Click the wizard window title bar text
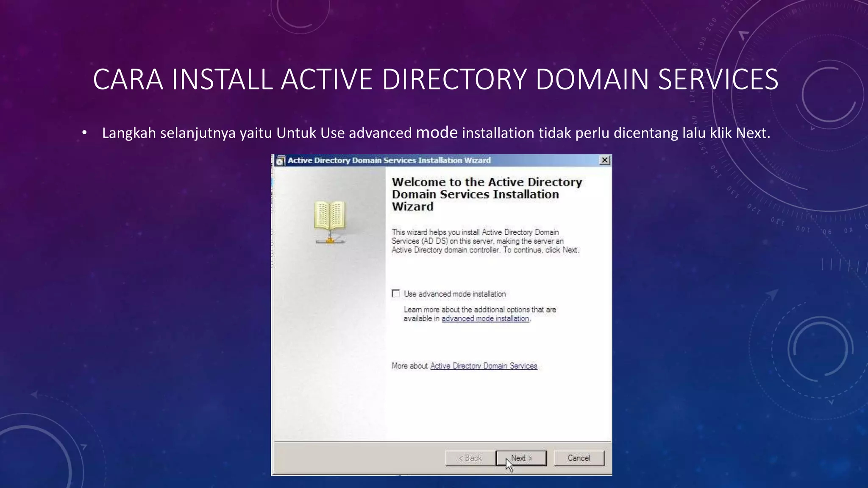Viewport: 868px width, 488px height. click(x=389, y=160)
